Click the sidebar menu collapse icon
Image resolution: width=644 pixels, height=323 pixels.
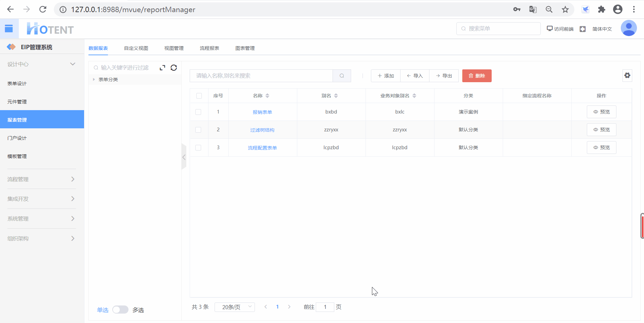point(9,29)
